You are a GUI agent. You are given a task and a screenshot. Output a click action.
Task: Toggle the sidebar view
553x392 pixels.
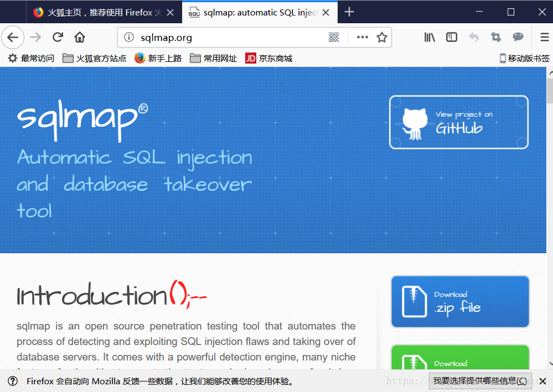click(x=452, y=37)
